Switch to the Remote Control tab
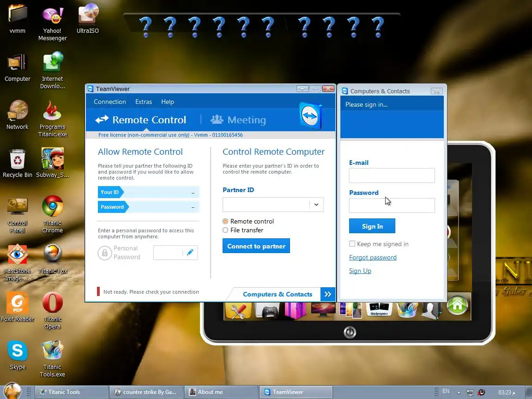 point(141,120)
